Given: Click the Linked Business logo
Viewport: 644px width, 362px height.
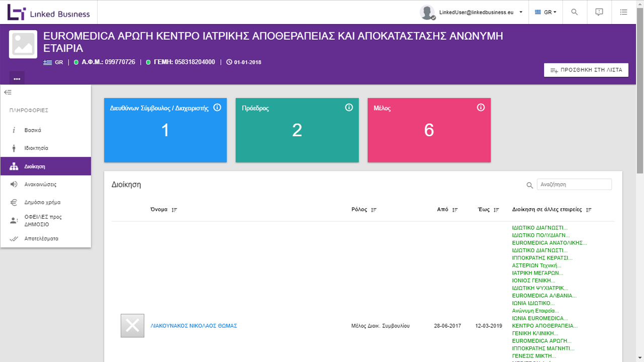Looking at the screenshot, I should [48, 12].
